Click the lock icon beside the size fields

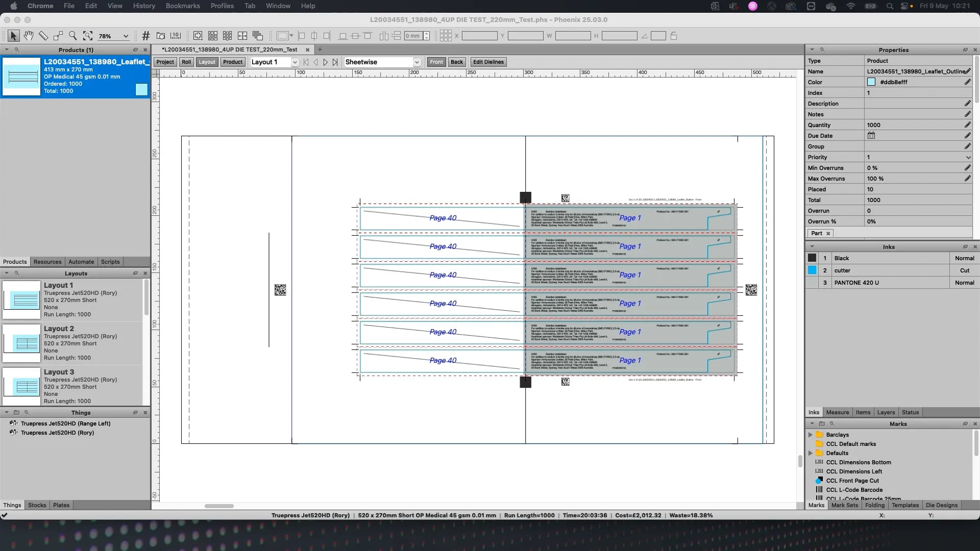pyautogui.click(x=674, y=36)
